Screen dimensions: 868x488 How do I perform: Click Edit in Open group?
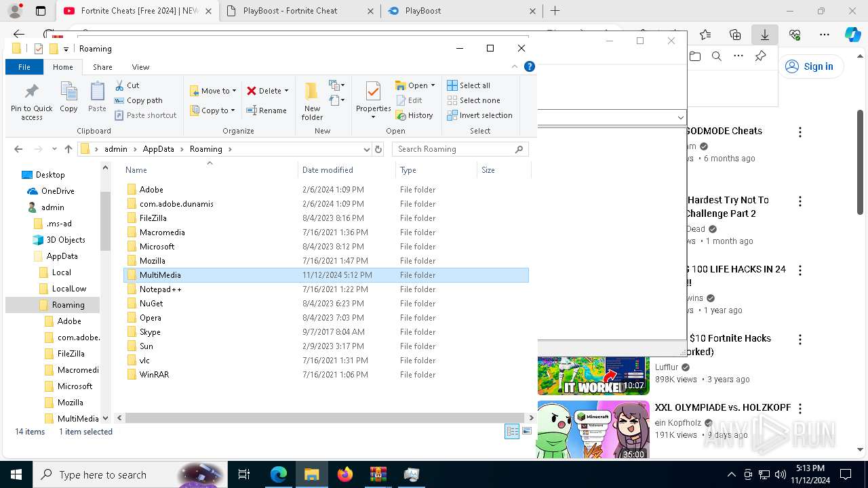tap(409, 100)
